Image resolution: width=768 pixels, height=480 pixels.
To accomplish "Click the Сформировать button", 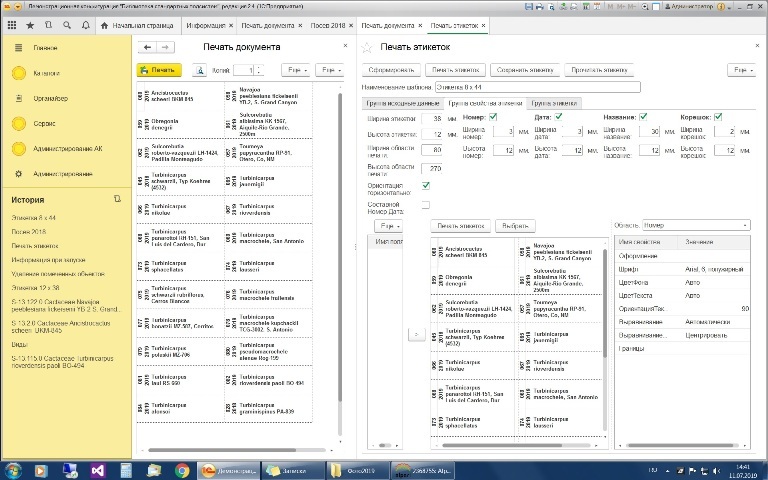I will (x=389, y=70).
